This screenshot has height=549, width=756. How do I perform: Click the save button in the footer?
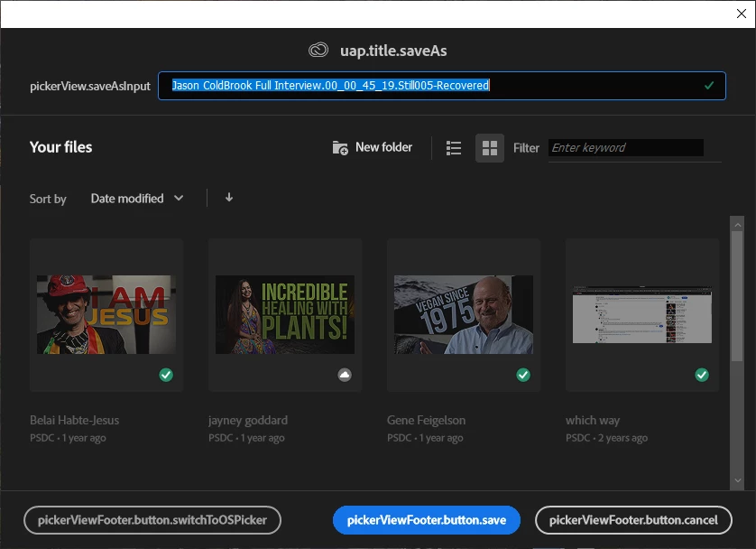click(426, 520)
